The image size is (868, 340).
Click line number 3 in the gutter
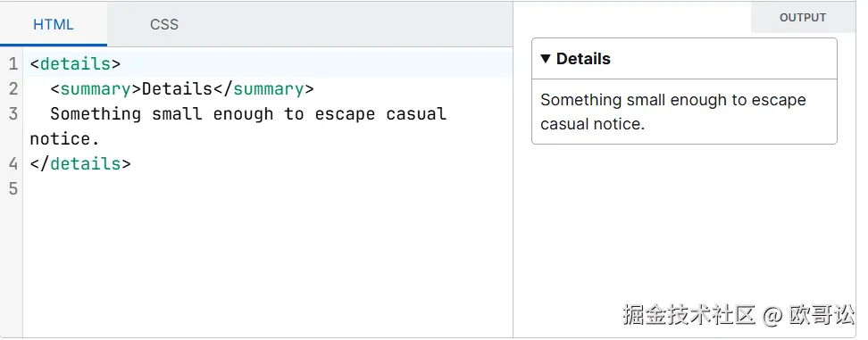13,114
